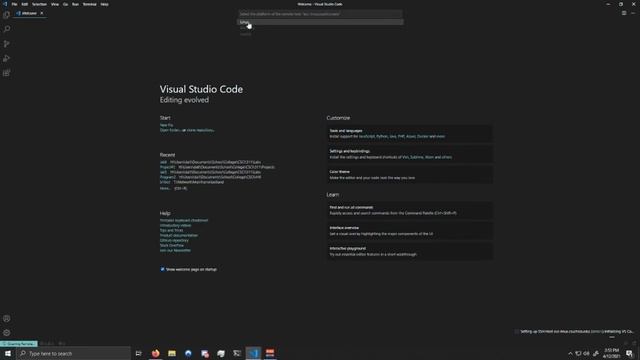Image resolution: width=640 pixels, height=360 pixels.
Task: Click the Interface overview card
Action: (x=409, y=231)
